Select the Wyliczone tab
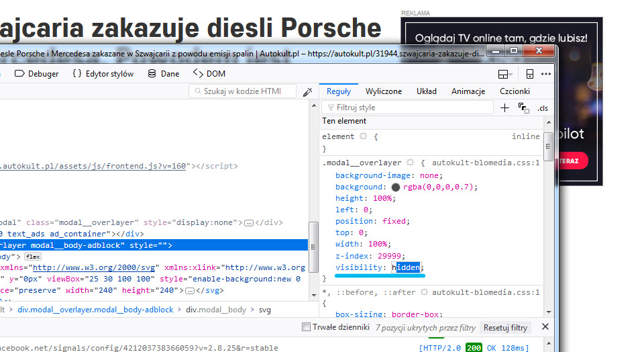 (384, 91)
